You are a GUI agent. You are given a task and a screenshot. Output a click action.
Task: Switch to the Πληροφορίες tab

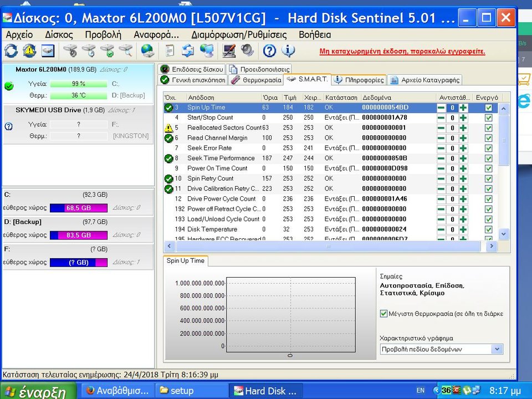coord(359,80)
